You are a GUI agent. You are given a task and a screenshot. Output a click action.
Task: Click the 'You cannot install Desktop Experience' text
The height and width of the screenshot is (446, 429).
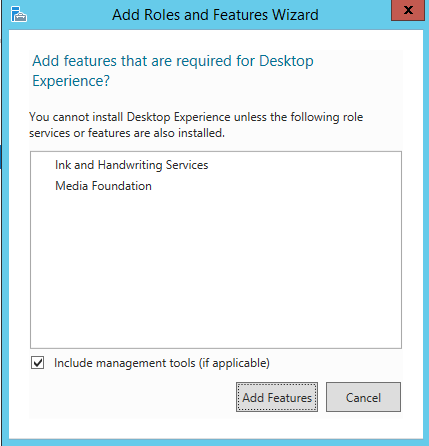[x=130, y=117]
